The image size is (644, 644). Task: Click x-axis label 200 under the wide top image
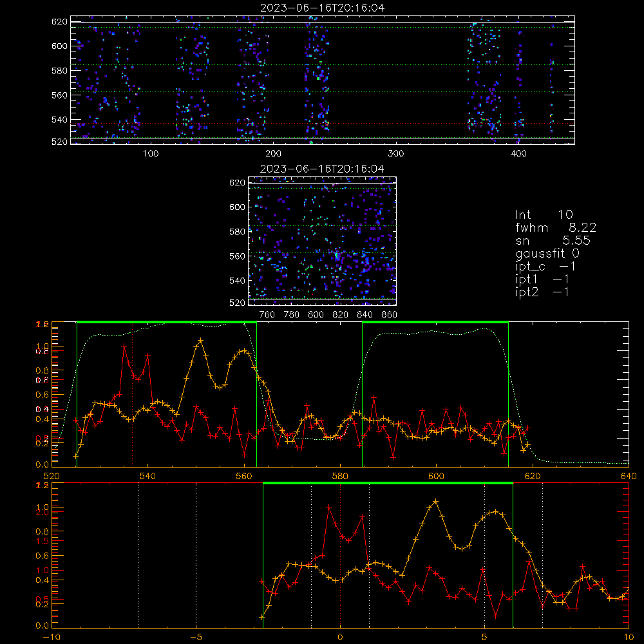tap(273, 154)
